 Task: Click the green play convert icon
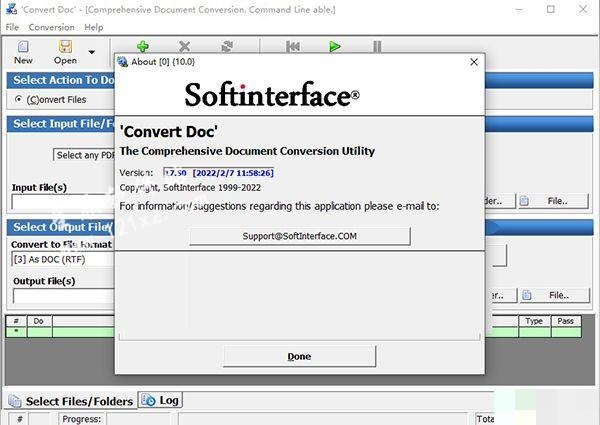tap(335, 46)
